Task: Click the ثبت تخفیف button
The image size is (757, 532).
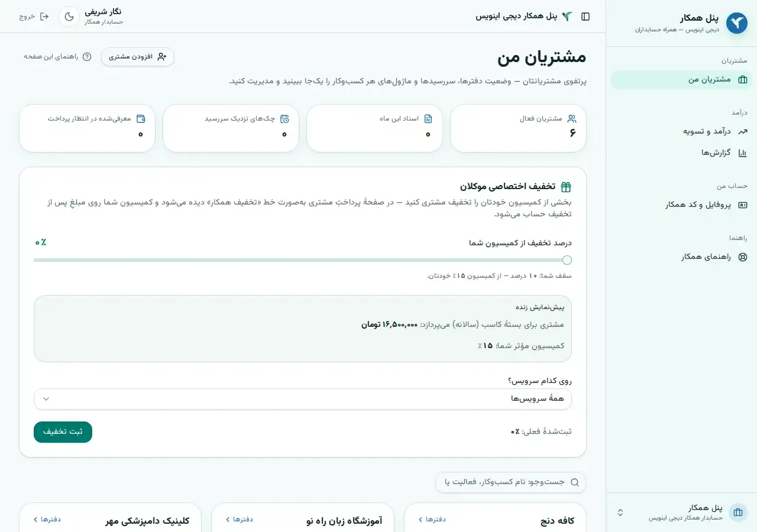Action: (x=63, y=432)
